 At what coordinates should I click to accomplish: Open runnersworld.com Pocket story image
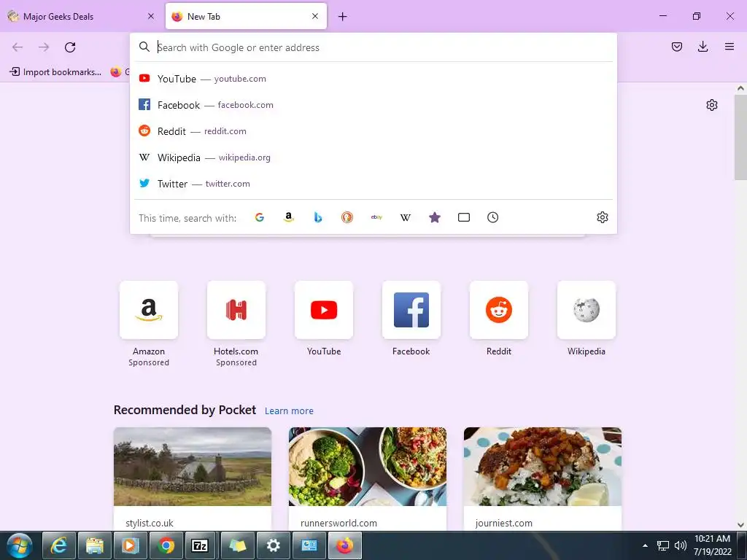(368, 466)
